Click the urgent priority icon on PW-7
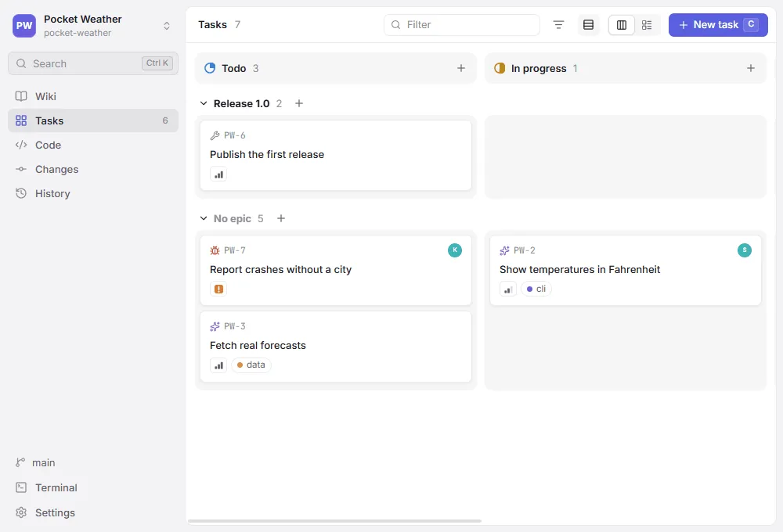 pos(218,289)
